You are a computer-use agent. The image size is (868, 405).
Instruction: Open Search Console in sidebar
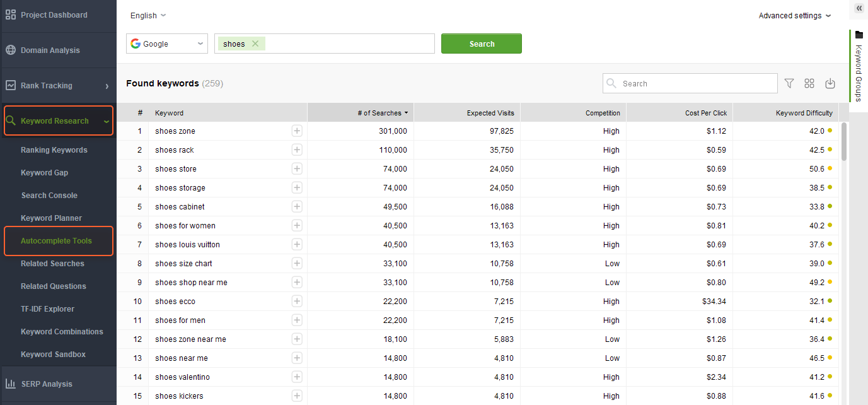[x=49, y=196]
